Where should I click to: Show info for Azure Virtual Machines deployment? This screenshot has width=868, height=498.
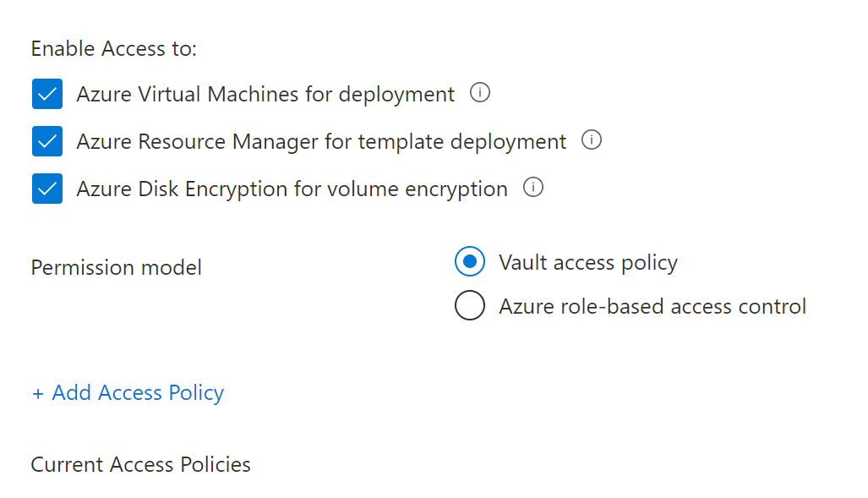[480, 93]
